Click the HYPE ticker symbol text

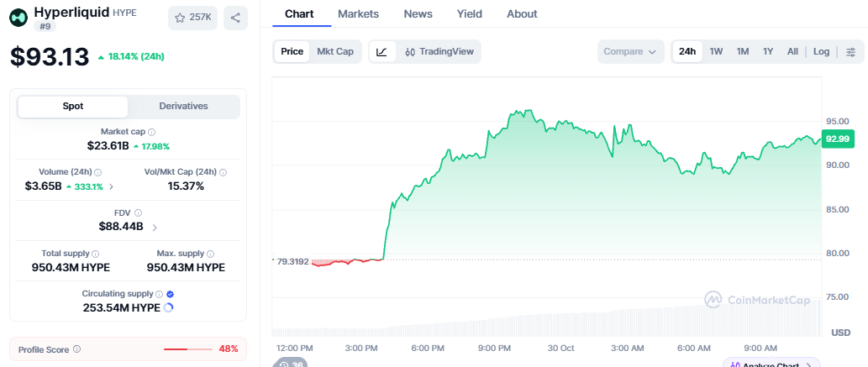tap(124, 13)
